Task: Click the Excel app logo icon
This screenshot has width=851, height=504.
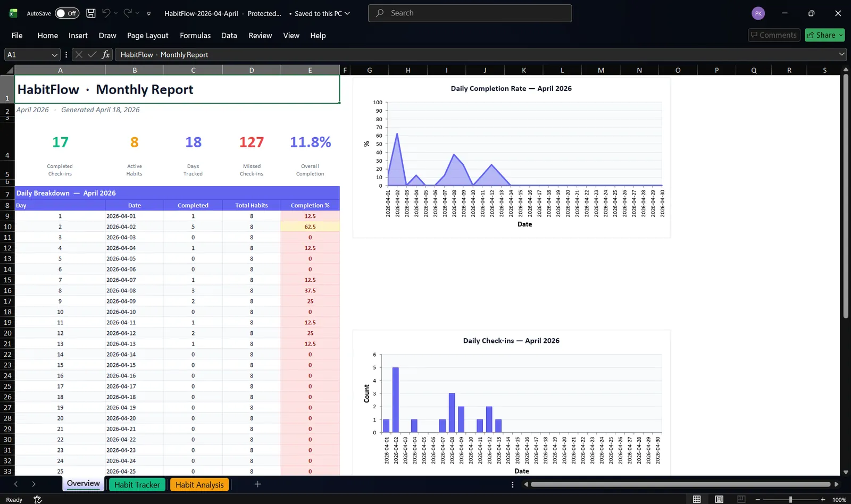Action: (x=13, y=13)
